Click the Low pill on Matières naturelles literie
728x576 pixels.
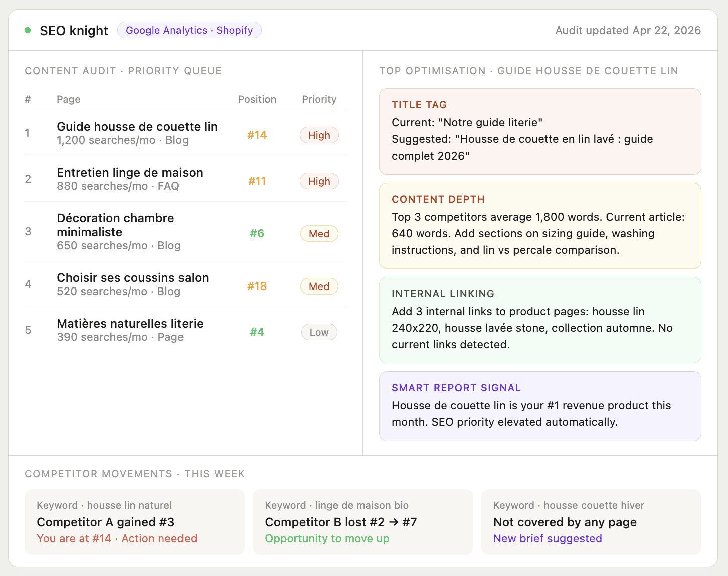coord(319,332)
